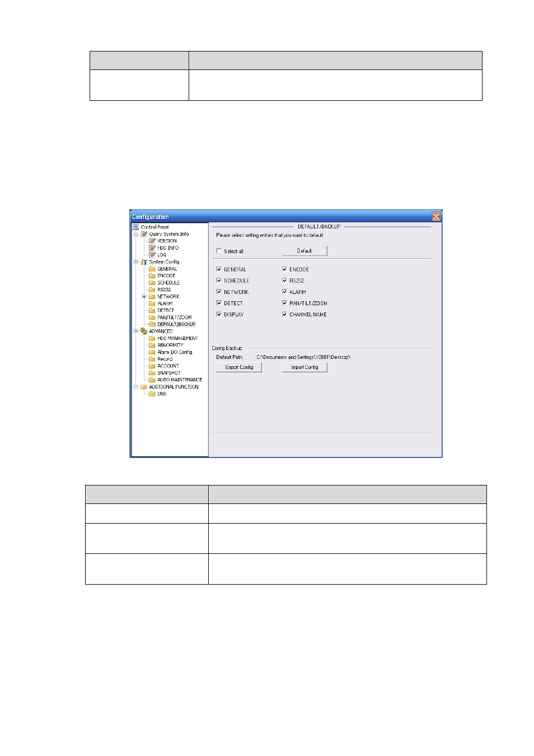Viewport: 534px width, 756px height.
Task: Open Alarm I/O Config folder icon
Action: pyautogui.click(x=152, y=352)
